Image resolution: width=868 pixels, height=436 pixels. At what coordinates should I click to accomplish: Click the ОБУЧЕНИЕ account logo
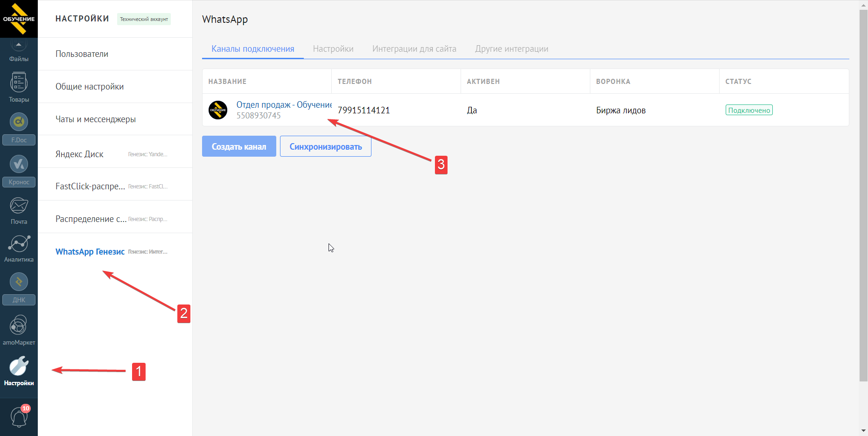(19, 19)
